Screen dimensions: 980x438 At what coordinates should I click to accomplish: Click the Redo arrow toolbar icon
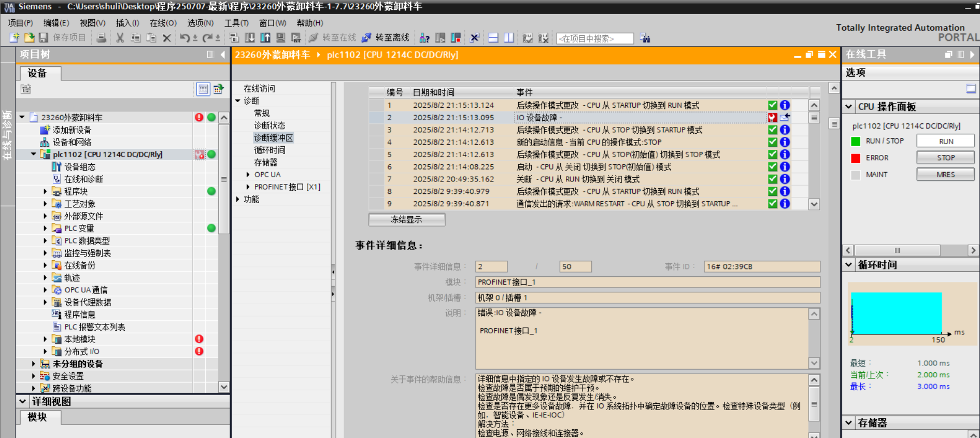click(208, 38)
